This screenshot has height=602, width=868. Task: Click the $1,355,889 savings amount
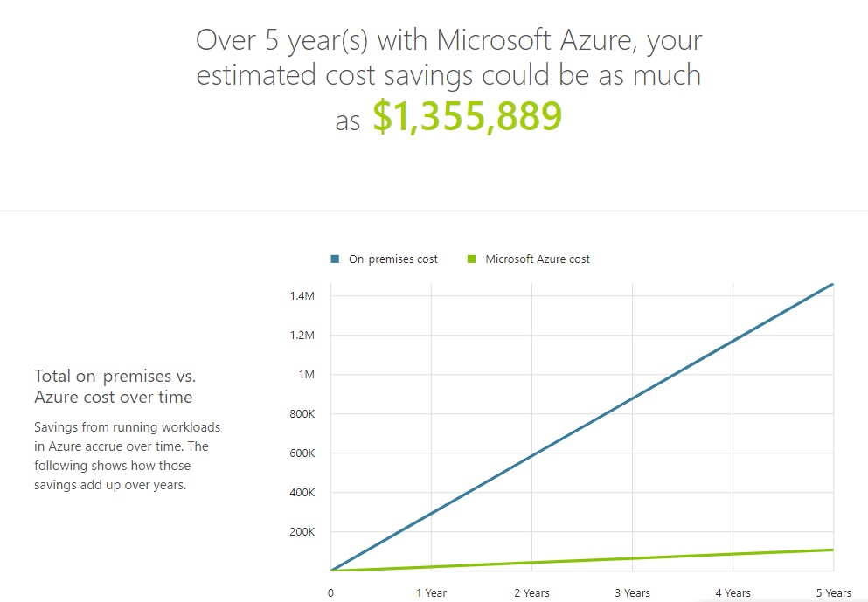click(467, 117)
